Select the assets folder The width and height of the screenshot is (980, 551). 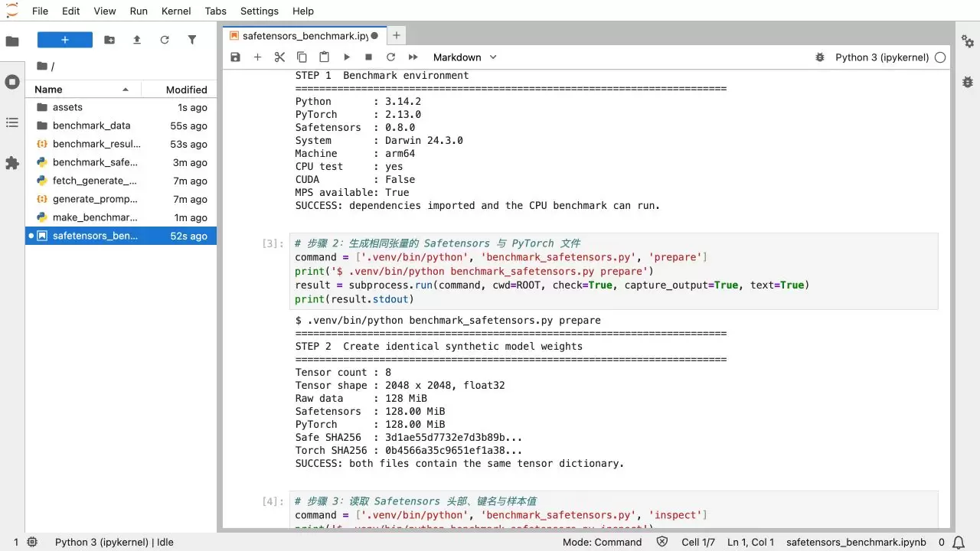pos(121,107)
